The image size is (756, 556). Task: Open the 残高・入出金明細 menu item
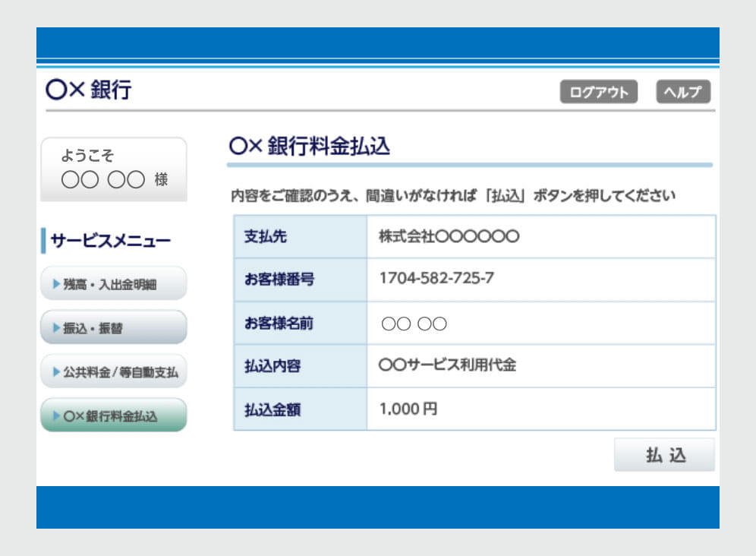pos(113,284)
